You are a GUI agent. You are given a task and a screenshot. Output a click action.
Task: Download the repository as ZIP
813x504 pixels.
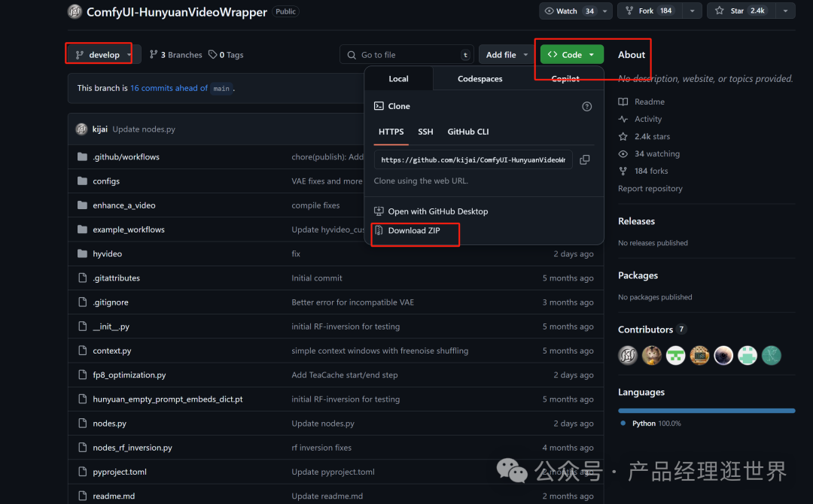click(407, 230)
